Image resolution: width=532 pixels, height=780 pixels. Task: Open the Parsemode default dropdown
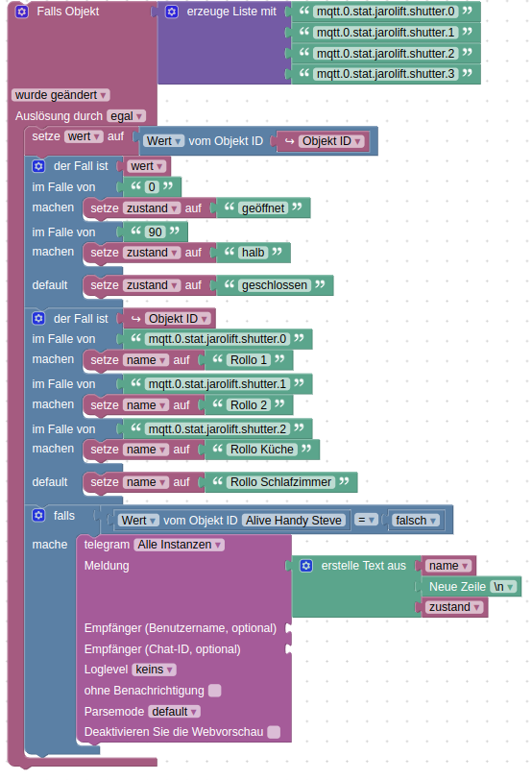pyautogui.click(x=174, y=712)
